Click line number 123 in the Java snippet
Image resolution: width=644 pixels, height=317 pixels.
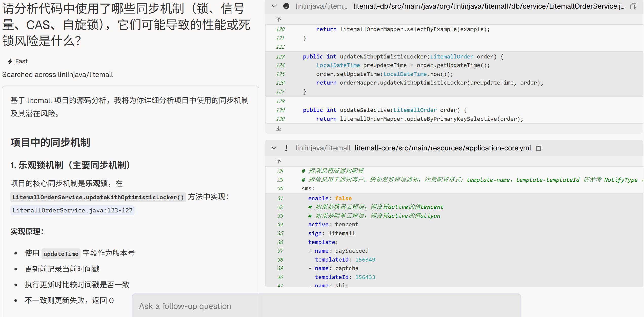(x=280, y=57)
